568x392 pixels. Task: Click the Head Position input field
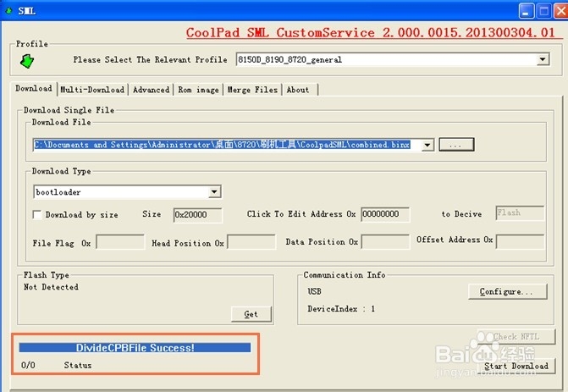(251, 242)
